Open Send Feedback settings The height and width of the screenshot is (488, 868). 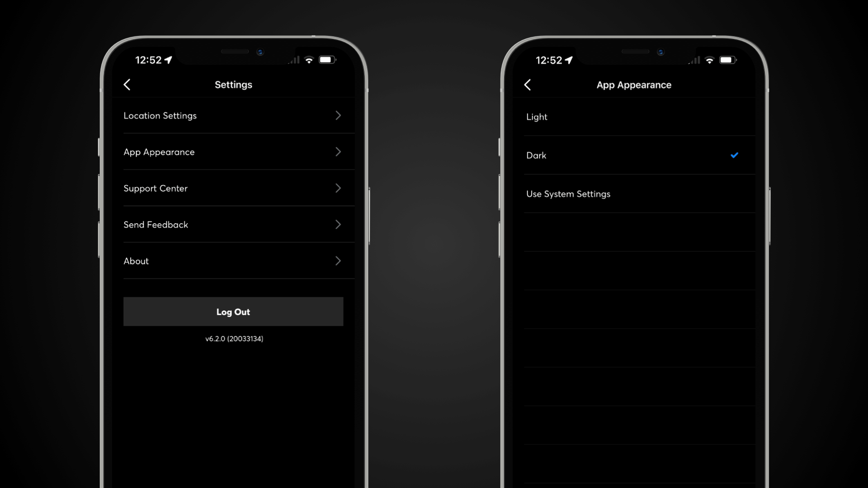[x=232, y=224]
